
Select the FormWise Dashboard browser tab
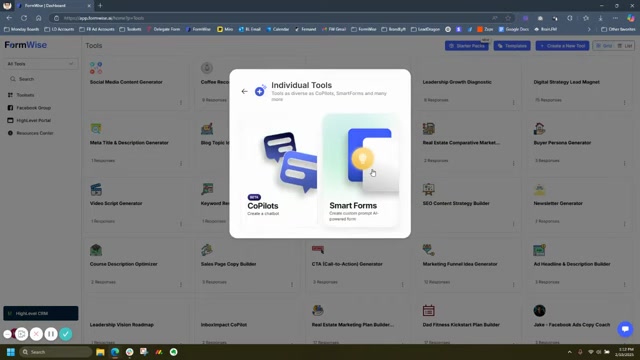pos(53,6)
